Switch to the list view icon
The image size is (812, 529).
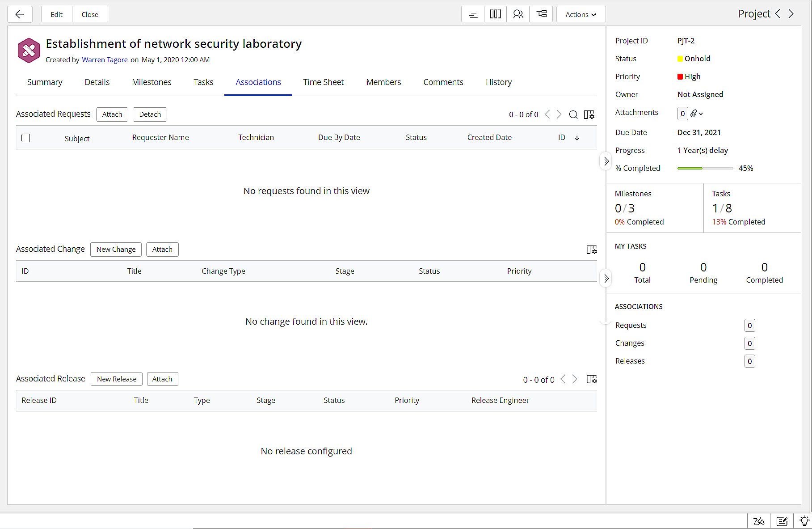473,14
